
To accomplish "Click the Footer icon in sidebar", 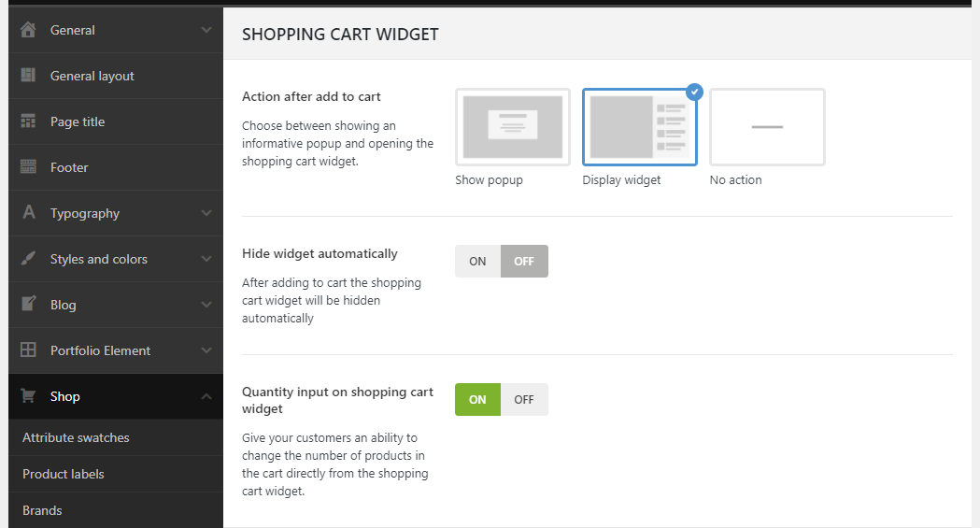I will (x=28, y=167).
